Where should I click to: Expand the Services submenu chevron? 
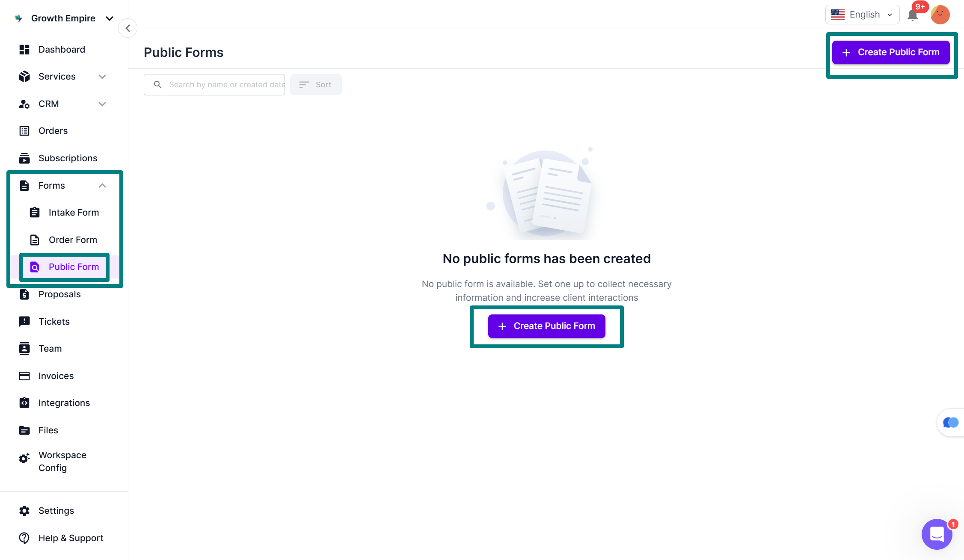tap(102, 77)
